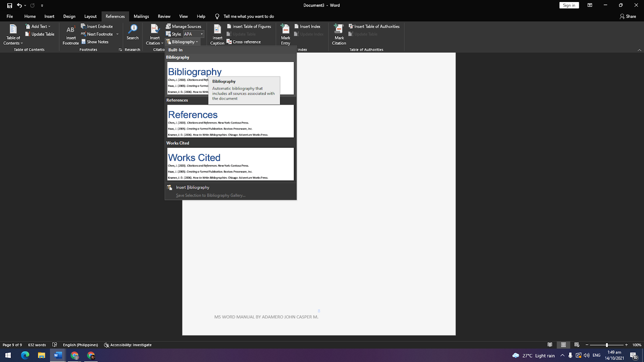Zoom out with the minus button
The width and height of the screenshot is (644, 362).
(587, 345)
